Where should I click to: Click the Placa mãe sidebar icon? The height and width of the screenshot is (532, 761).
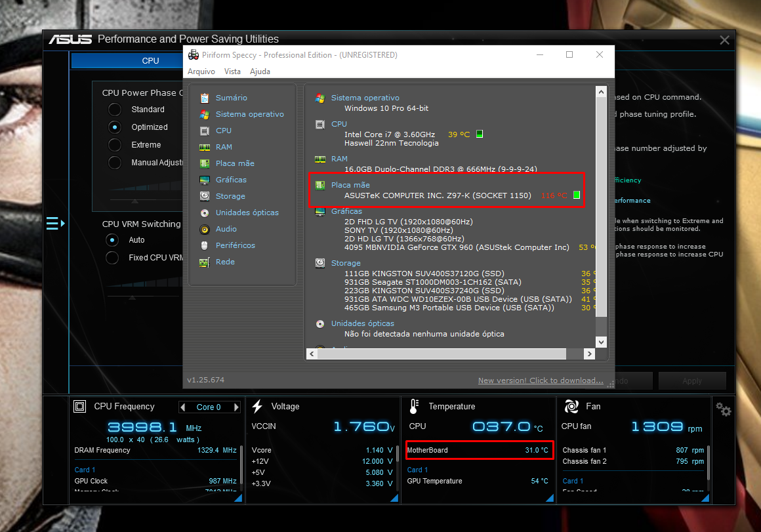tap(205, 163)
